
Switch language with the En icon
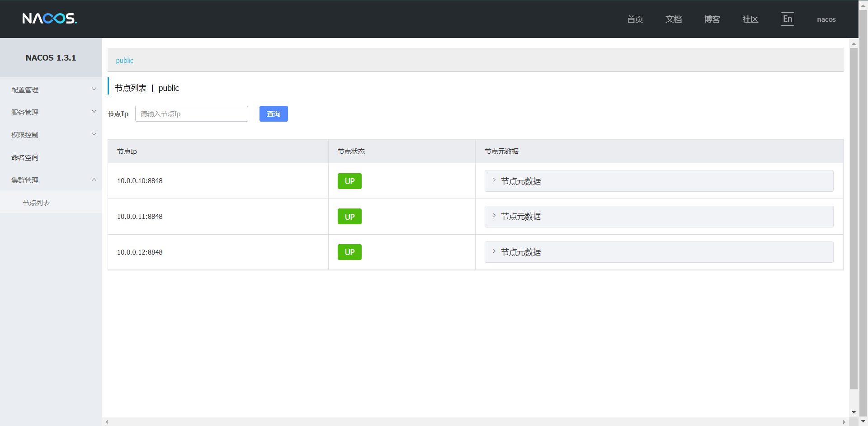pyautogui.click(x=787, y=19)
